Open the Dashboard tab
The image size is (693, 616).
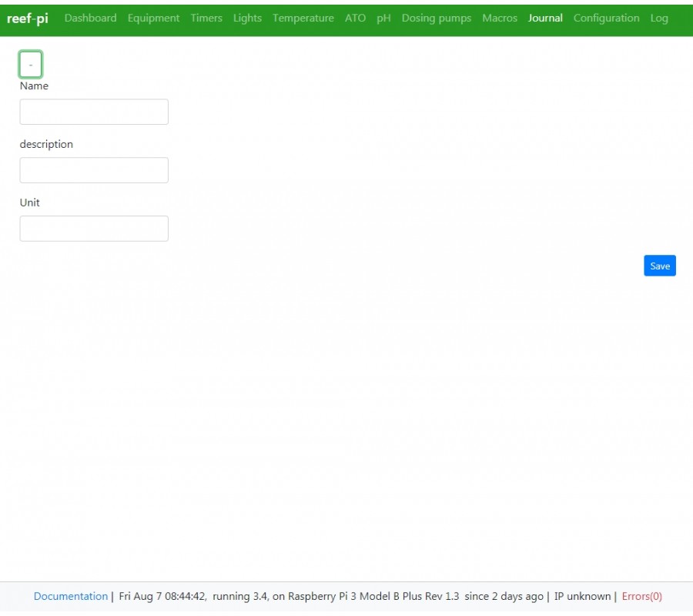pyautogui.click(x=90, y=18)
